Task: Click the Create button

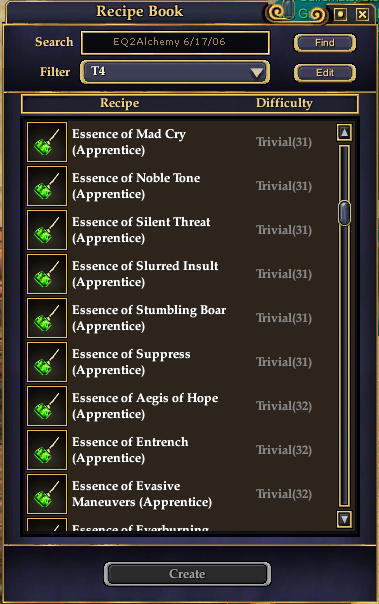Action: (187, 574)
